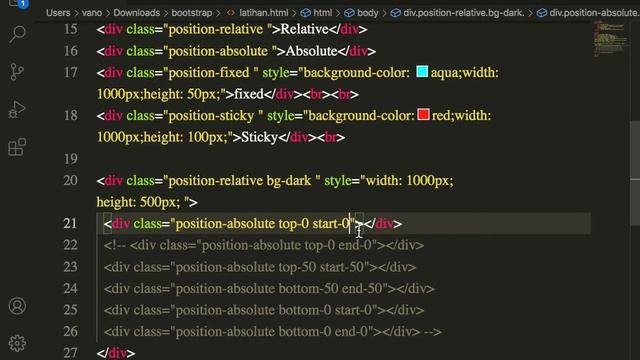640x360 pixels.
Task: Open the Extensions view
Action: tap(17, 147)
